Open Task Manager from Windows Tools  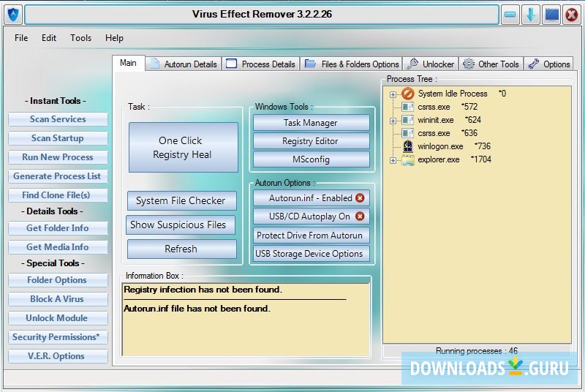pos(312,123)
